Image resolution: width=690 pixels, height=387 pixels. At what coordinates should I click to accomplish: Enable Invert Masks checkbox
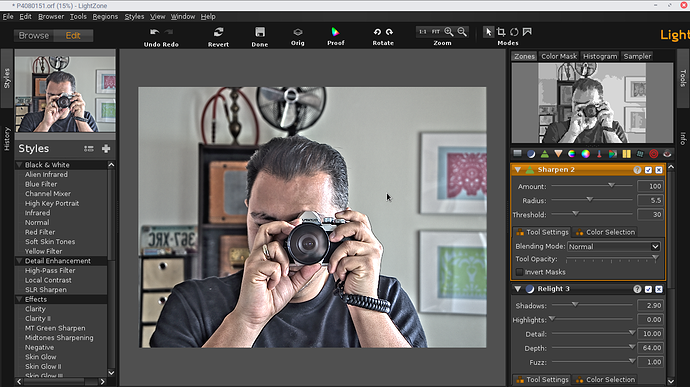click(520, 272)
